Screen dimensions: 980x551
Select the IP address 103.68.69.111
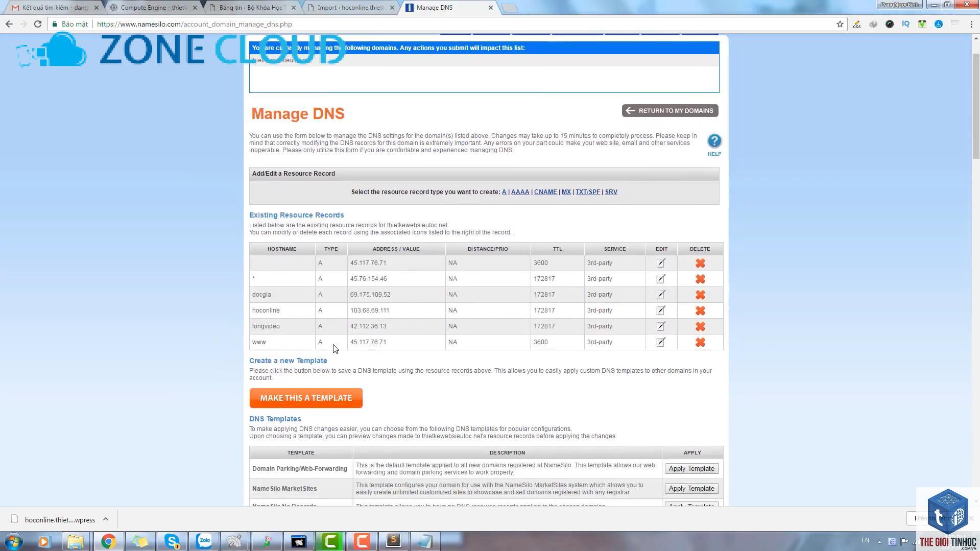pyautogui.click(x=370, y=310)
